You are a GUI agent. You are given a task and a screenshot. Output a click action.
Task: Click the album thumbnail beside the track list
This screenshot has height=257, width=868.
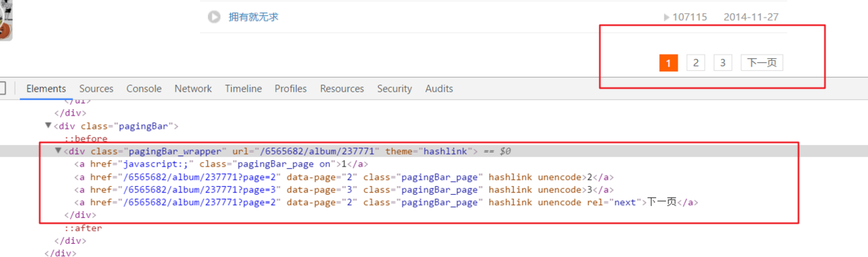coord(6,21)
